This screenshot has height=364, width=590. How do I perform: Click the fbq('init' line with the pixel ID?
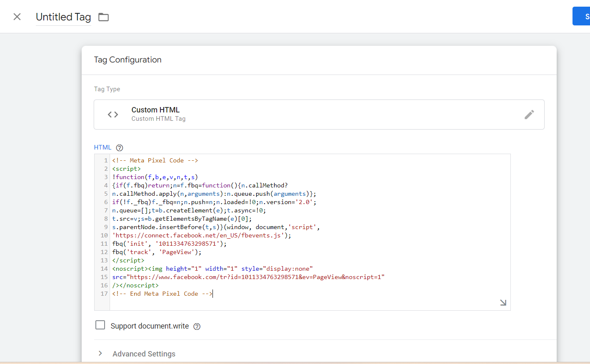(x=170, y=244)
